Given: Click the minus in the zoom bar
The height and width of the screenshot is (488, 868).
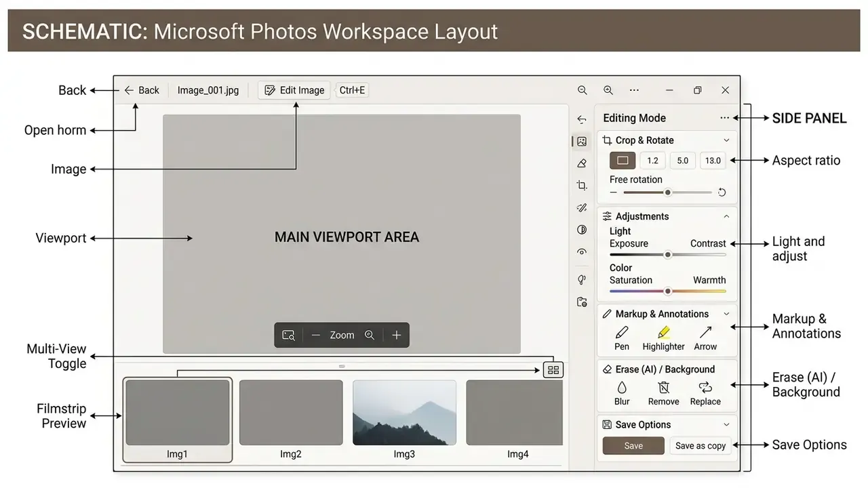Looking at the screenshot, I should click(315, 335).
